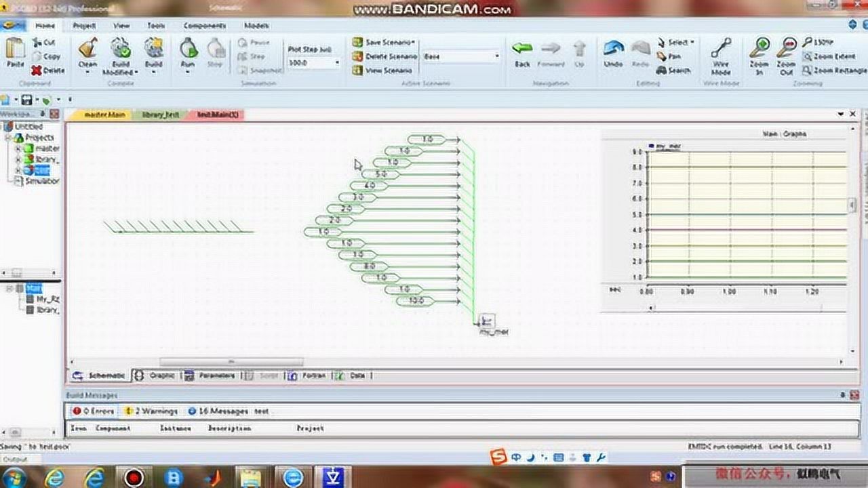Switch to the master:Main document tab
The image size is (868, 488).
click(104, 115)
